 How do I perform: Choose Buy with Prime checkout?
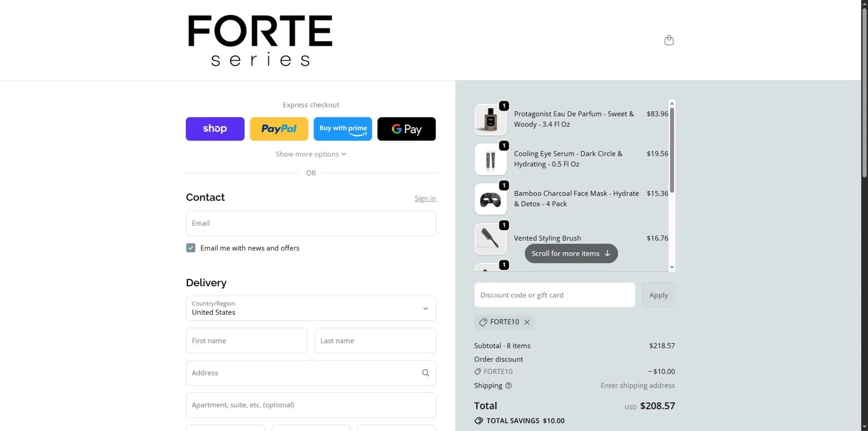click(x=343, y=129)
